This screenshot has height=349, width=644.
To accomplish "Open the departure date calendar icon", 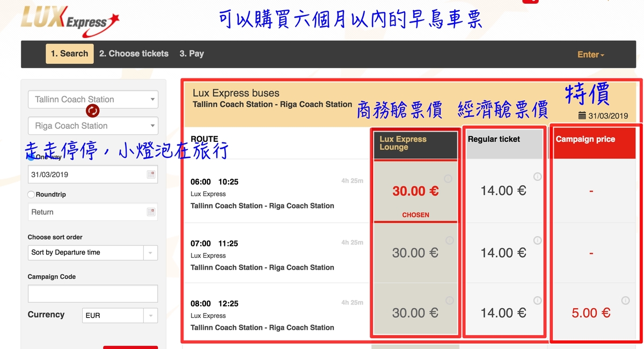I will tap(151, 174).
